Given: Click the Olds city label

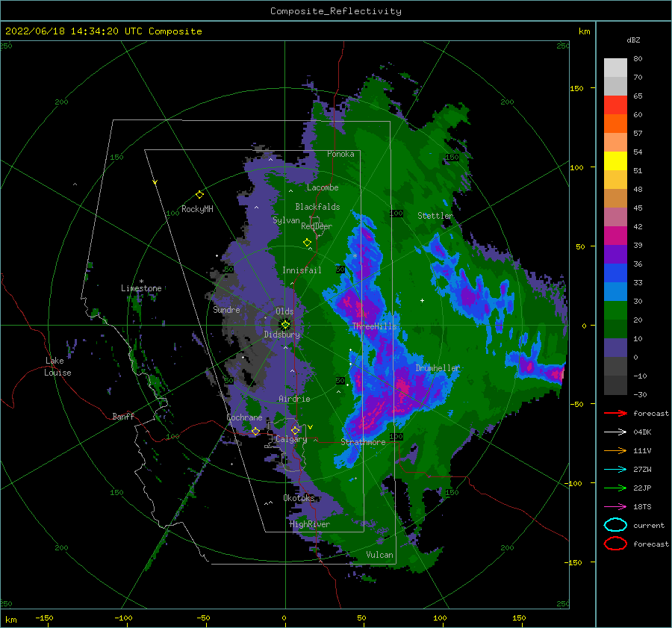Looking at the screenshot, I should pos(284,311).
